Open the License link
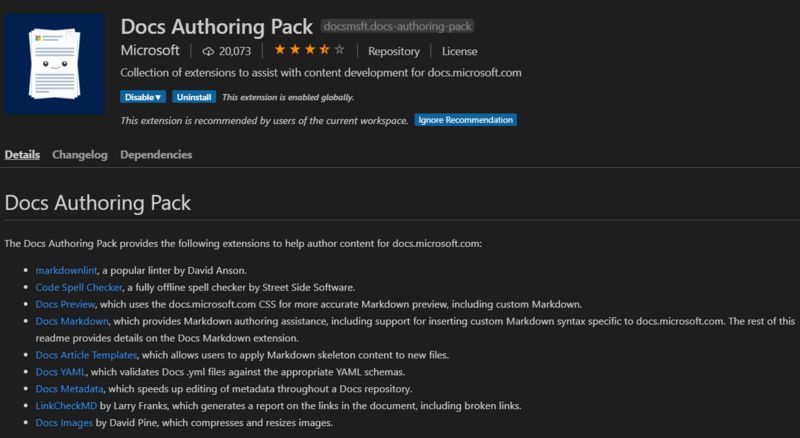 tap(460, 51)
